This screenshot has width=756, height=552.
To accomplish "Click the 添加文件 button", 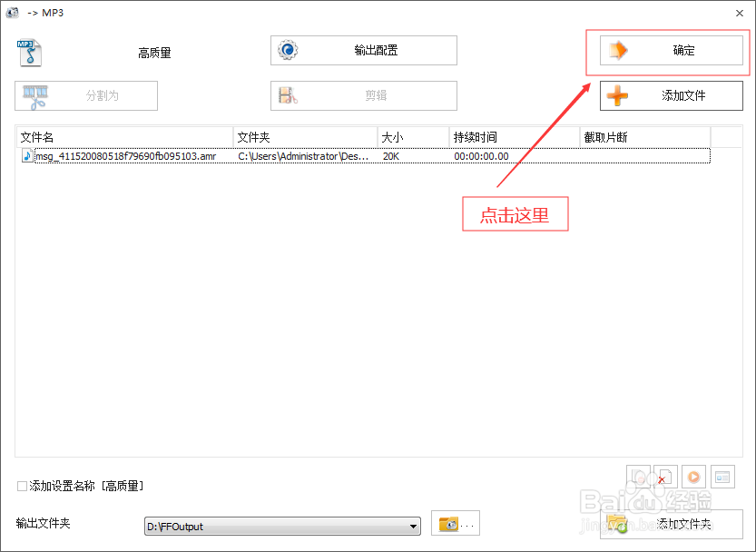I will 672,95.
